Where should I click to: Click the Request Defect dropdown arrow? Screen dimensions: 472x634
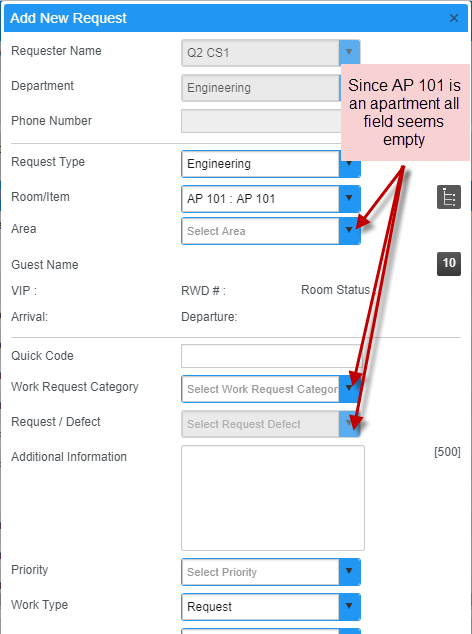pos(349,424)
